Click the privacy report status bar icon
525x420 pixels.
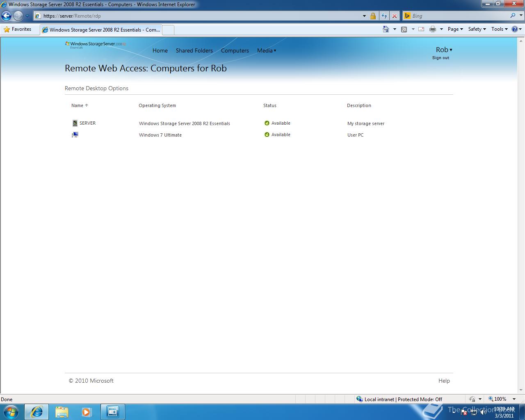[x=472, y=399]
